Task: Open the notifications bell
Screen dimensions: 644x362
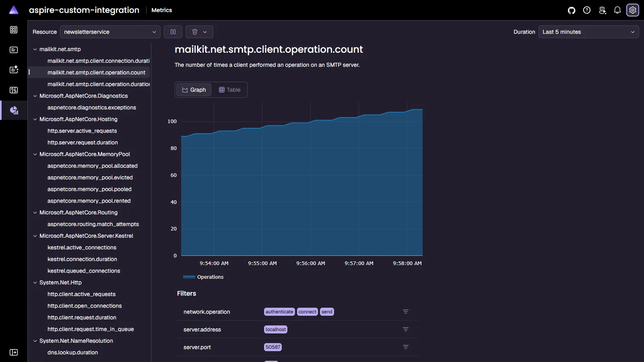Action: coord(617,10)
